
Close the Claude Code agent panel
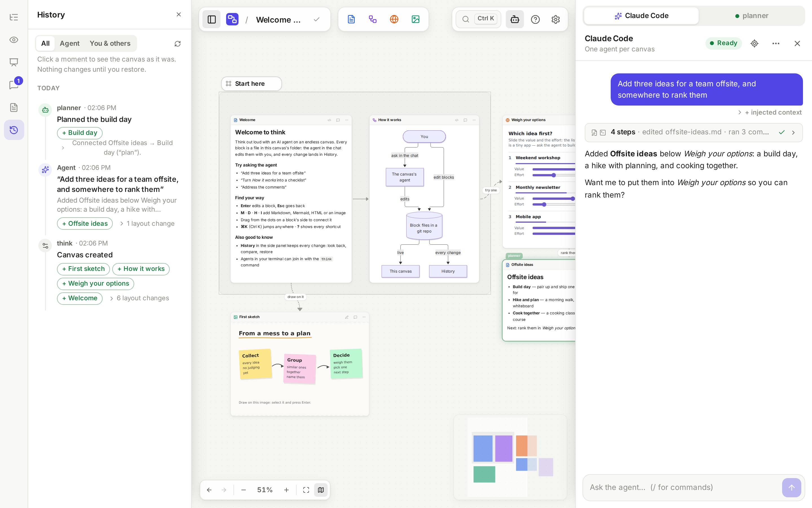click(x=797, y=43)
